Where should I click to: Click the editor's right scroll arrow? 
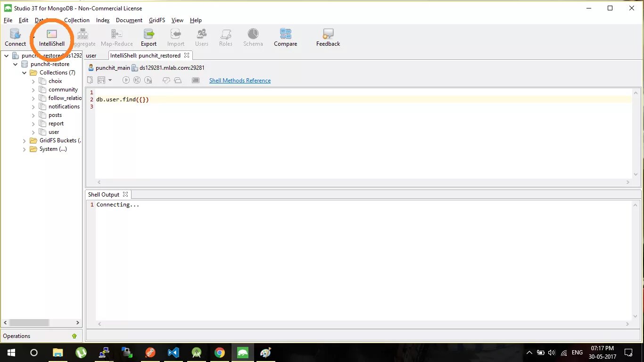coord(628,182)
